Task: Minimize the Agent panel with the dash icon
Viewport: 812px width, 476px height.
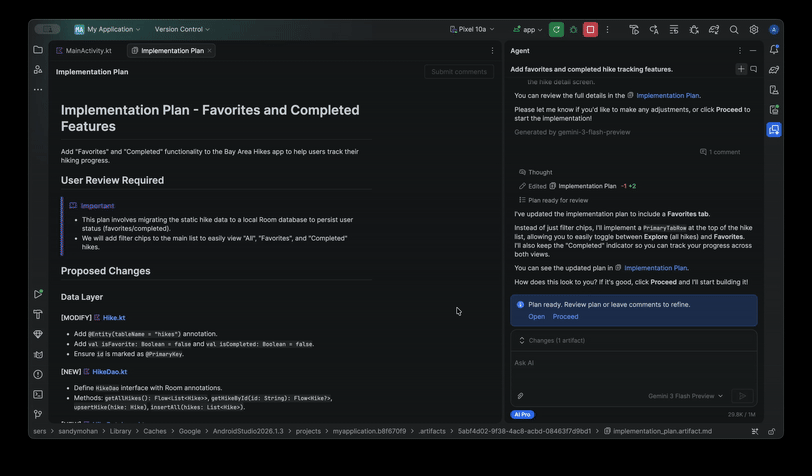Action: click(x=753, y=51)
